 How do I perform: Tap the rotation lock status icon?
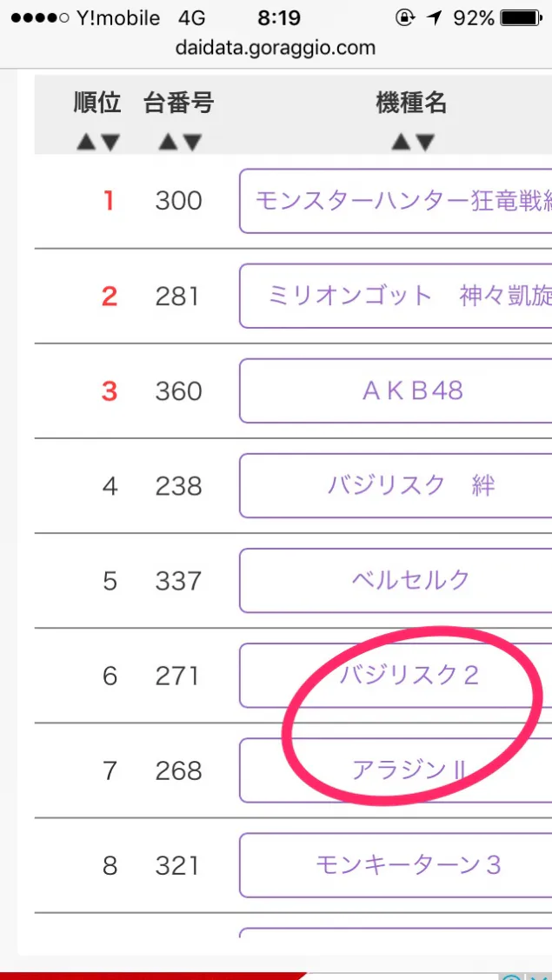405,19
